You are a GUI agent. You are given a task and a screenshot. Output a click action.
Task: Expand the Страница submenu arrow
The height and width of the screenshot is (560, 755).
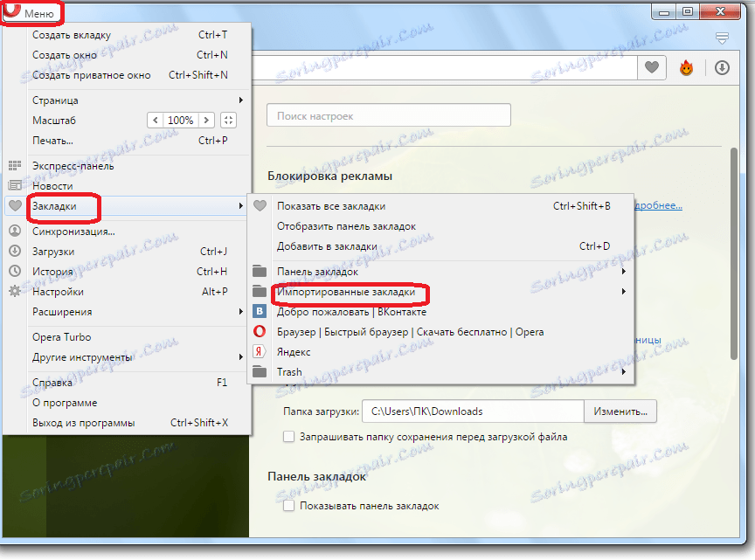point(241,100)
